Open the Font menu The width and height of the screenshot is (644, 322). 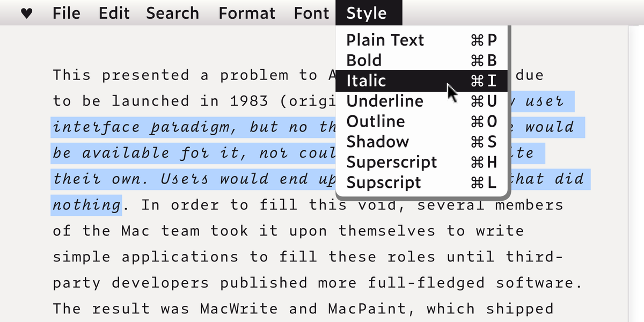[311, 13]
